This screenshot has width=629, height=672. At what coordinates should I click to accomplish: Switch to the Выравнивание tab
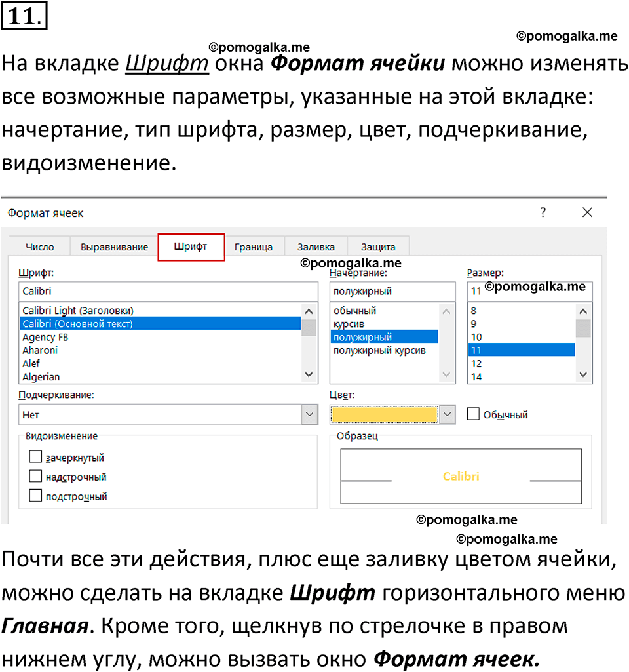[114, 247]
